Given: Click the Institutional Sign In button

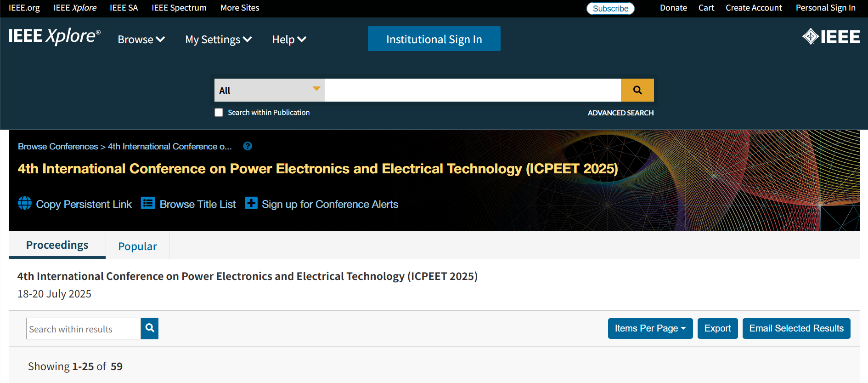Looking at the screenshot, I should (434, 39).
